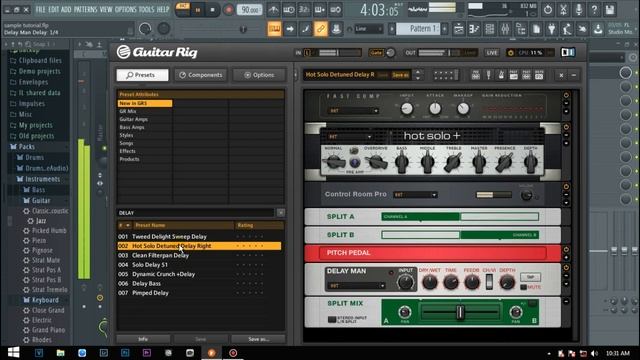The image size is (640, 360).
Task: Open Fast Comp preset dropdown
Action: coord(353,111)
